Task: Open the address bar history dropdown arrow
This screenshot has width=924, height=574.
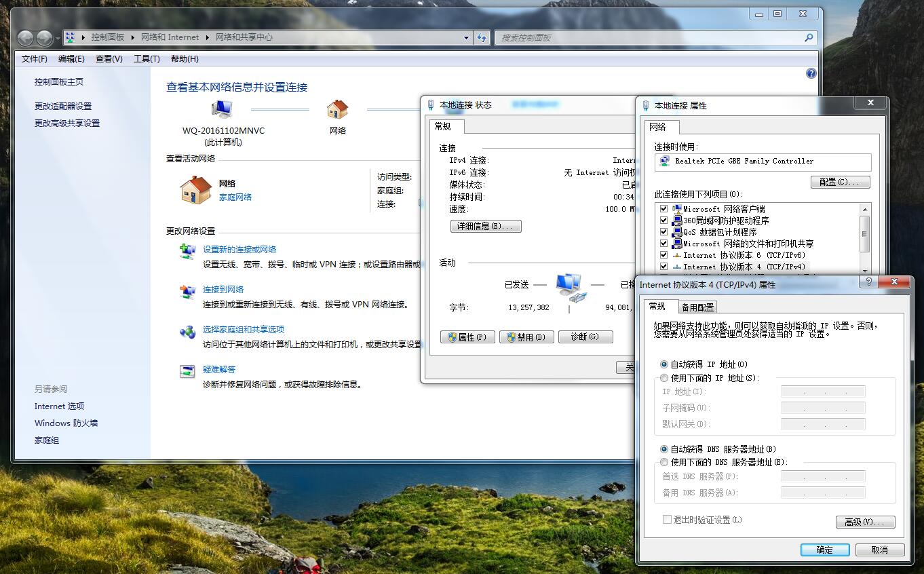Action: [x=466, y=38]
